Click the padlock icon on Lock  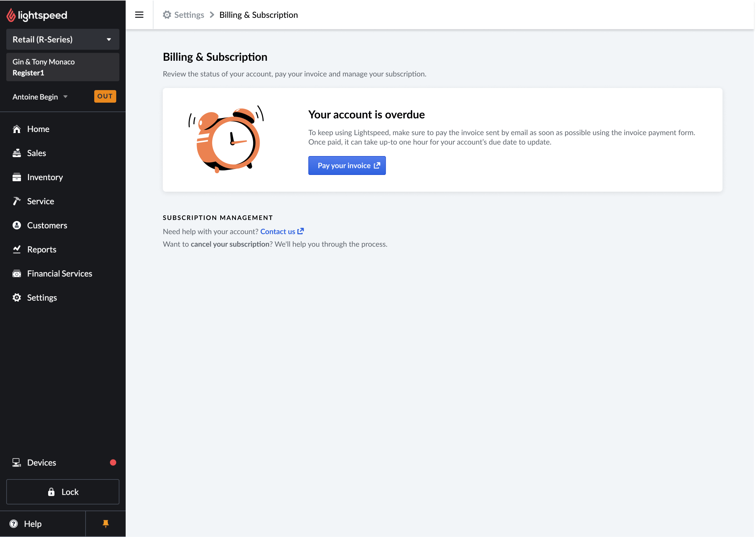click(x=51, y=492)
